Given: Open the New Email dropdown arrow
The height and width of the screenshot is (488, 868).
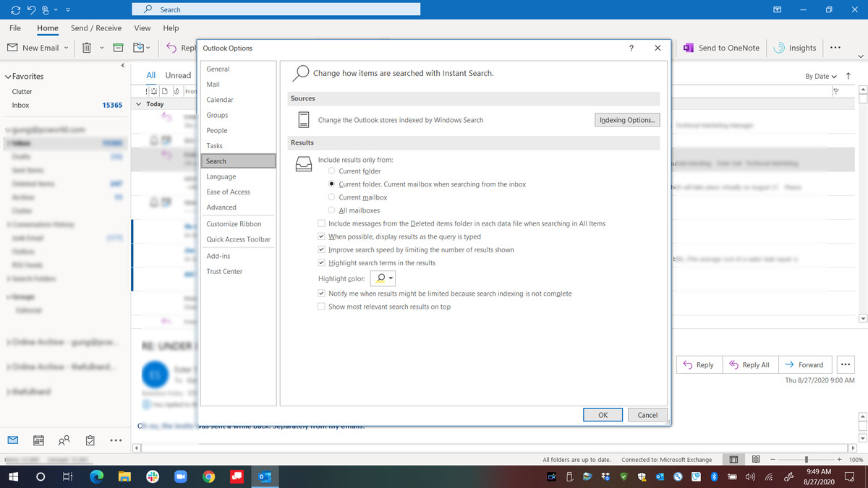Looking at the screenshot, I should [66, 48].
